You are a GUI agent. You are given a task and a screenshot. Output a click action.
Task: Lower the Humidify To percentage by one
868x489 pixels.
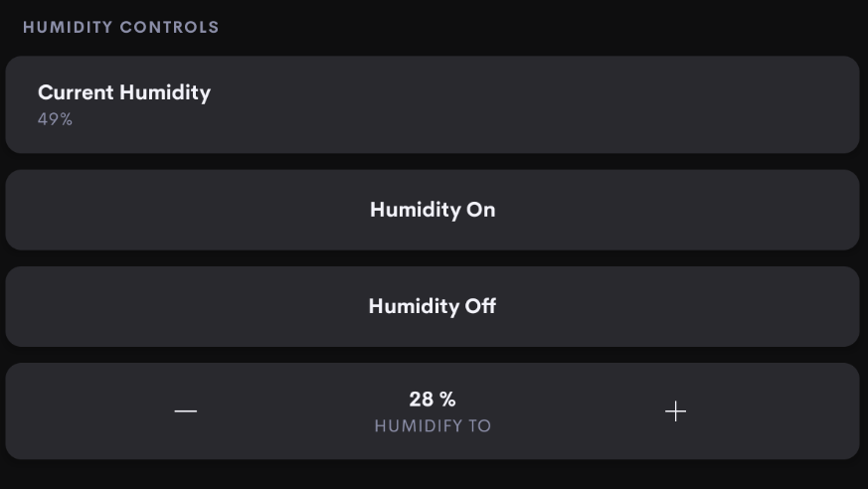[186, 411]
